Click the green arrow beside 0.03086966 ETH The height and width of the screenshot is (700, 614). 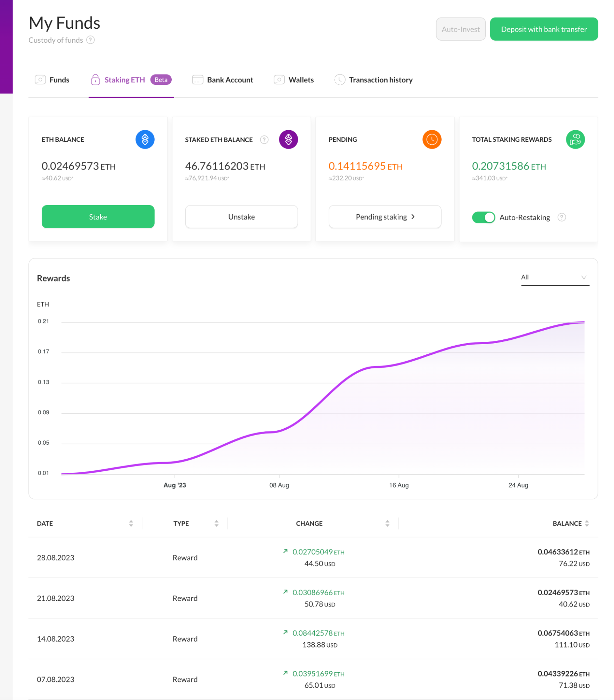click(285, 592)
